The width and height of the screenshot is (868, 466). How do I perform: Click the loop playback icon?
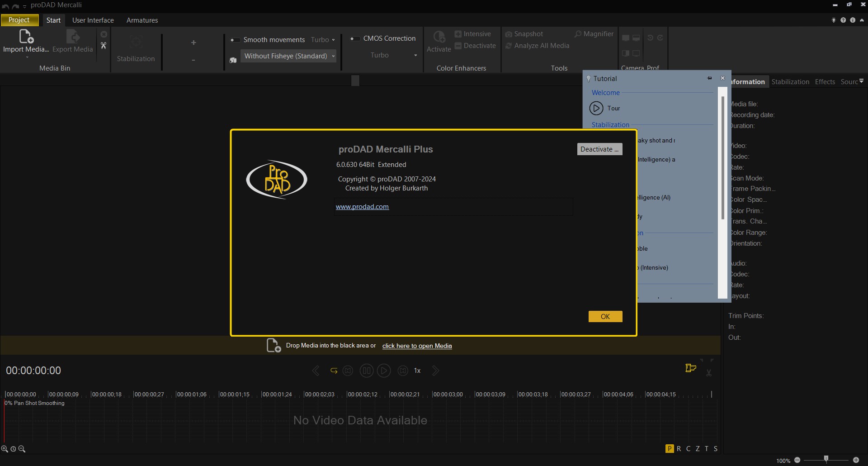(x=334, y=371)
